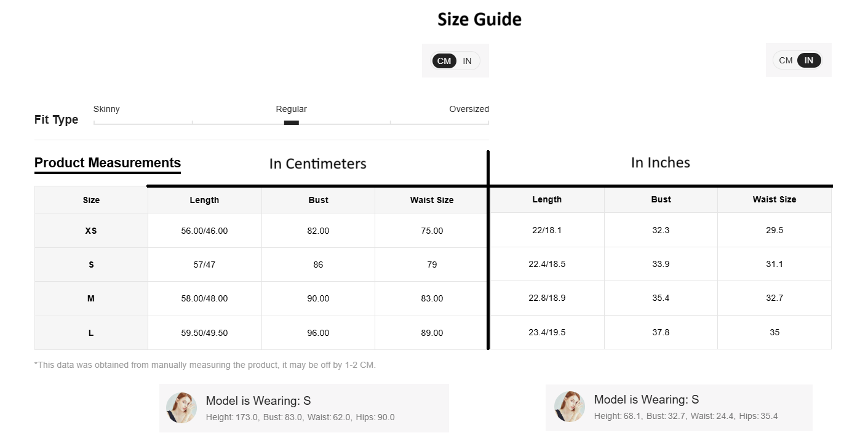The image size is (868, 438).
Task: Click the right model avatar thumbnail
Action: point(570,406)
